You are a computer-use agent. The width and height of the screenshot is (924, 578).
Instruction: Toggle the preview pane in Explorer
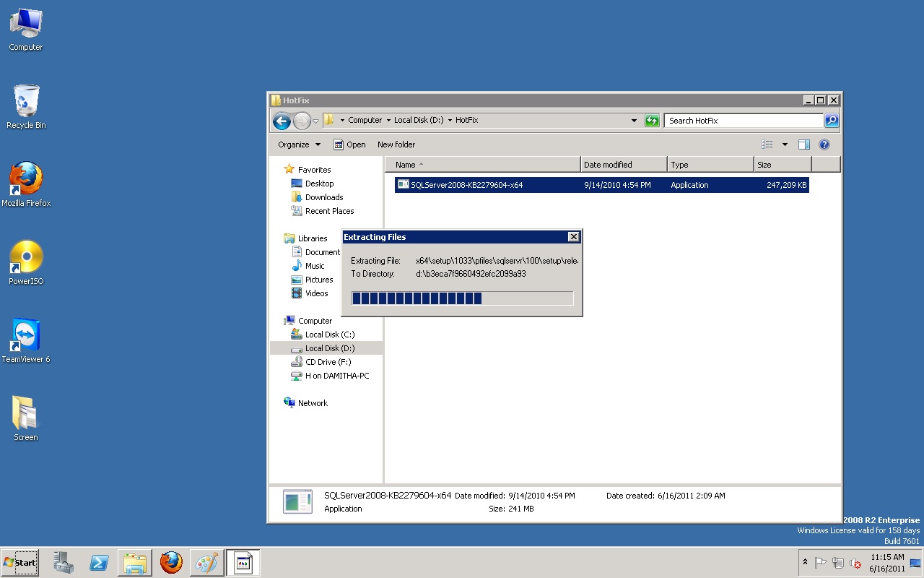click(803, 144)
